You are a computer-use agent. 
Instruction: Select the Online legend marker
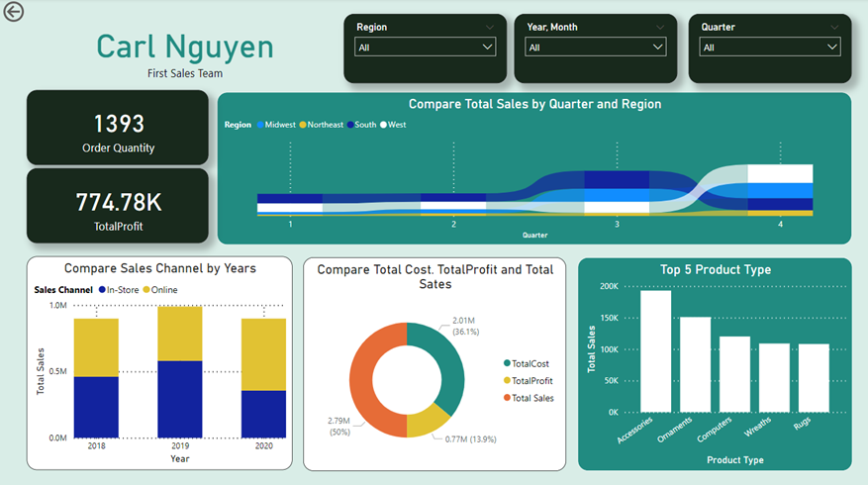pyautogui.click(x=148, y=290)
